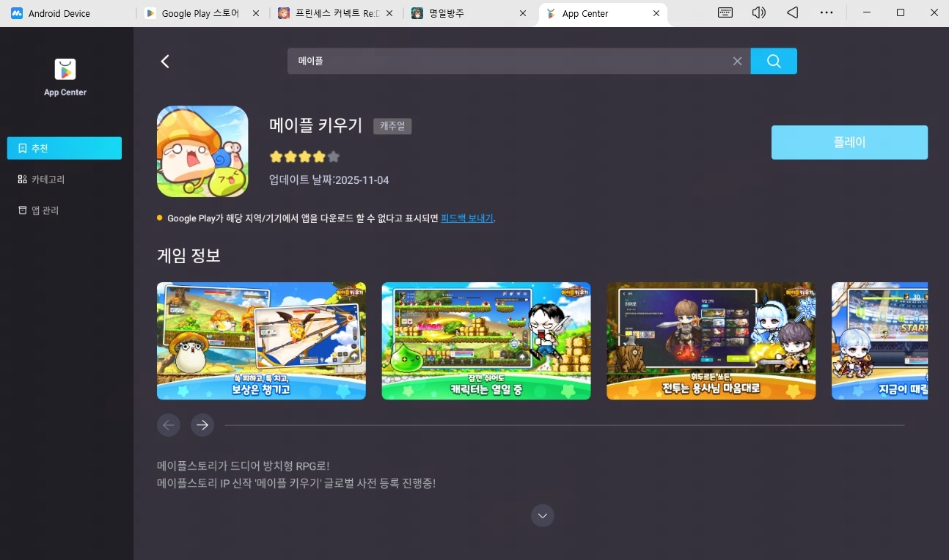Open the three-dots more menu
This screenshot has width=949, height=560.
click(827, 12)
